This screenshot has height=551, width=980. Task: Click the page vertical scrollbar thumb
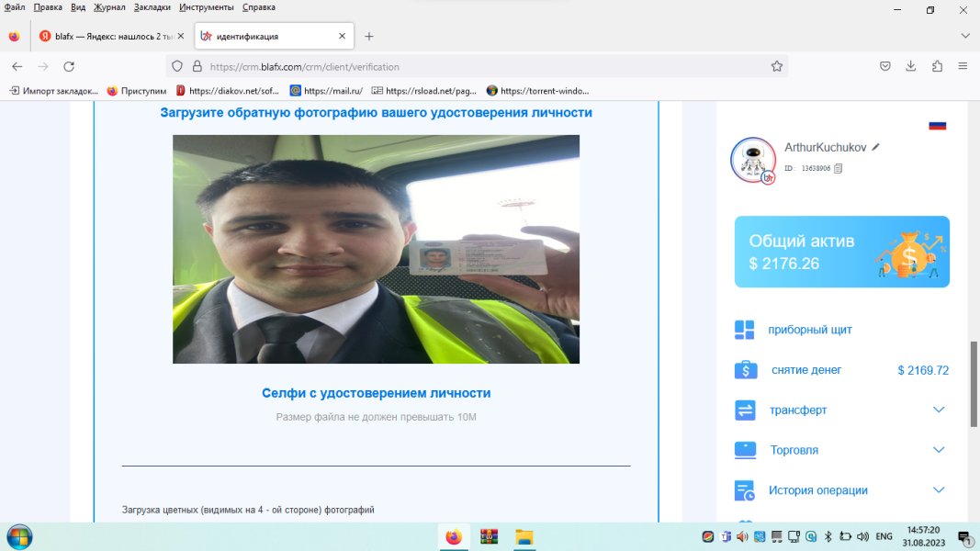[974, 384]
